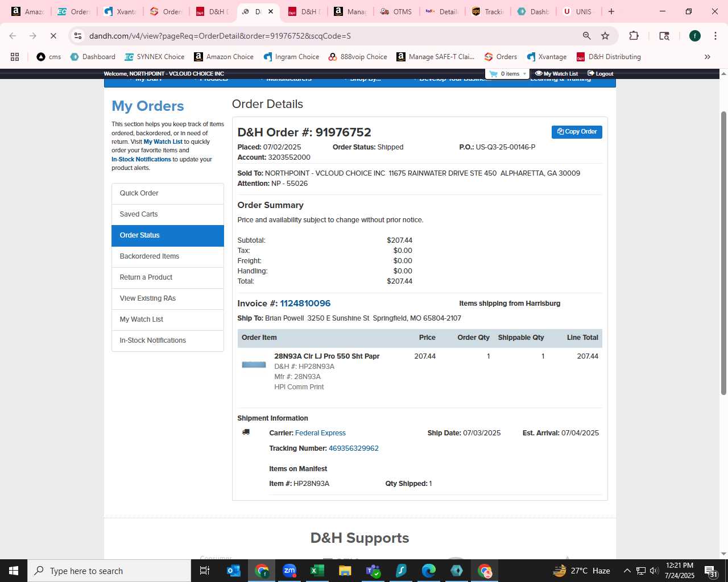Click the page vertical scrollbar
Screen dimensions: 728x582
point(723,253)
